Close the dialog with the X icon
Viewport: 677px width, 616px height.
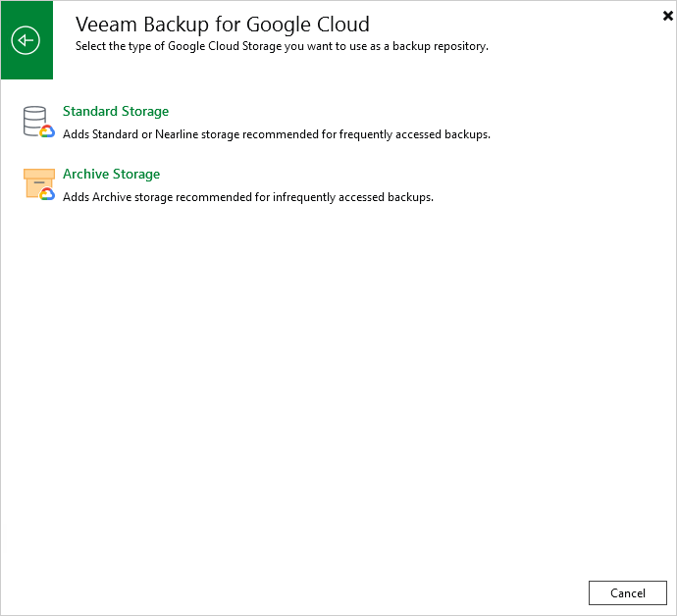pyautogui.click(x=667, y=16)
